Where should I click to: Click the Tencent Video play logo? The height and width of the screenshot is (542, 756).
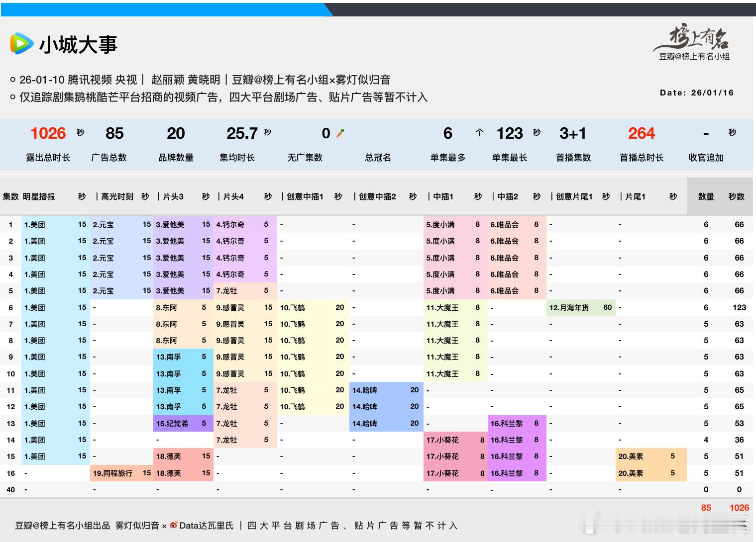coord(22,44)
